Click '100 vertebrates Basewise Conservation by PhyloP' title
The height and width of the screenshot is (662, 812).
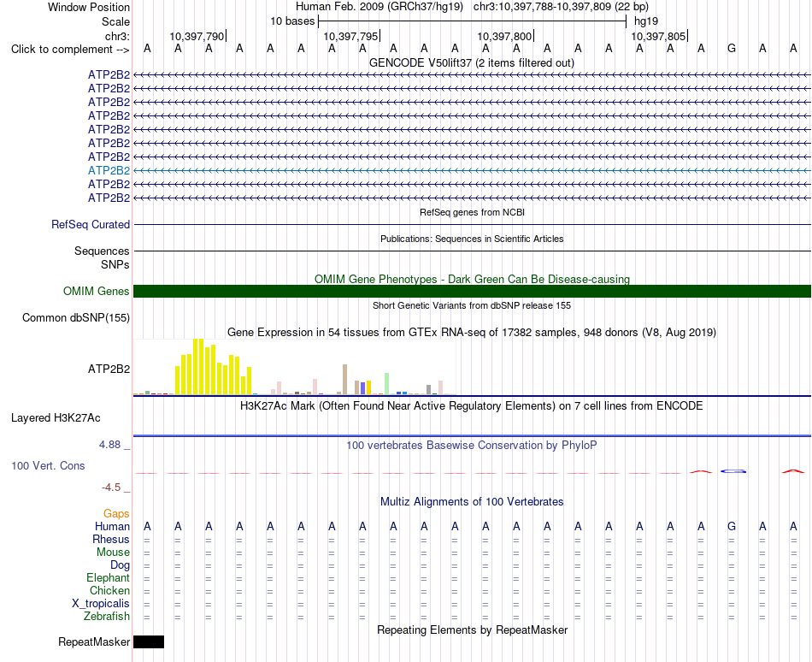472,445
